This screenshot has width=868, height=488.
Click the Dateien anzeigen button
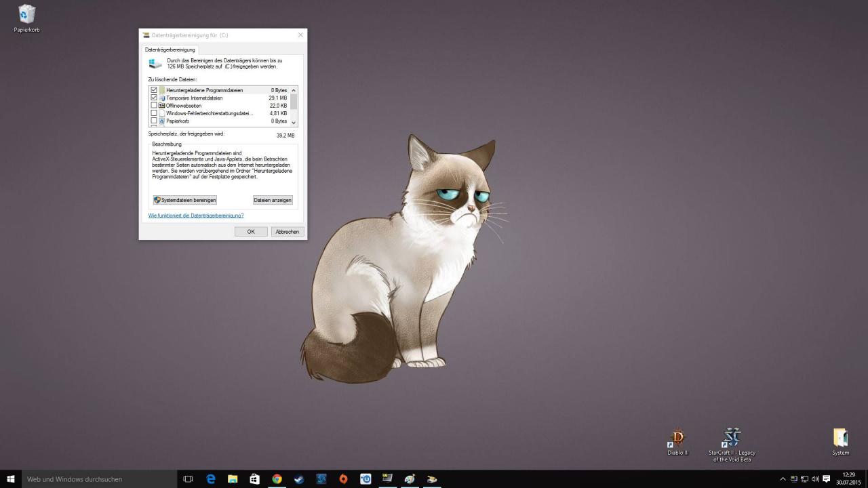click(273, 200)
